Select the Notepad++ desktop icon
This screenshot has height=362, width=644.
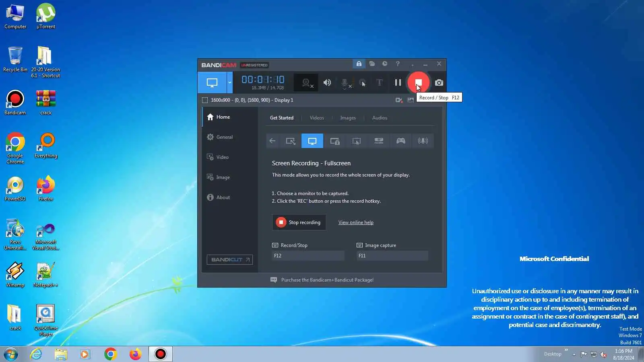point(45,275)
